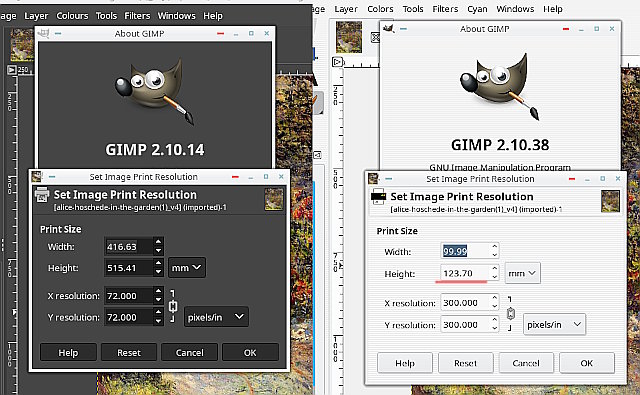
Task: Decrease Y resolution 72.000 with down arrow
Action: 159,322
